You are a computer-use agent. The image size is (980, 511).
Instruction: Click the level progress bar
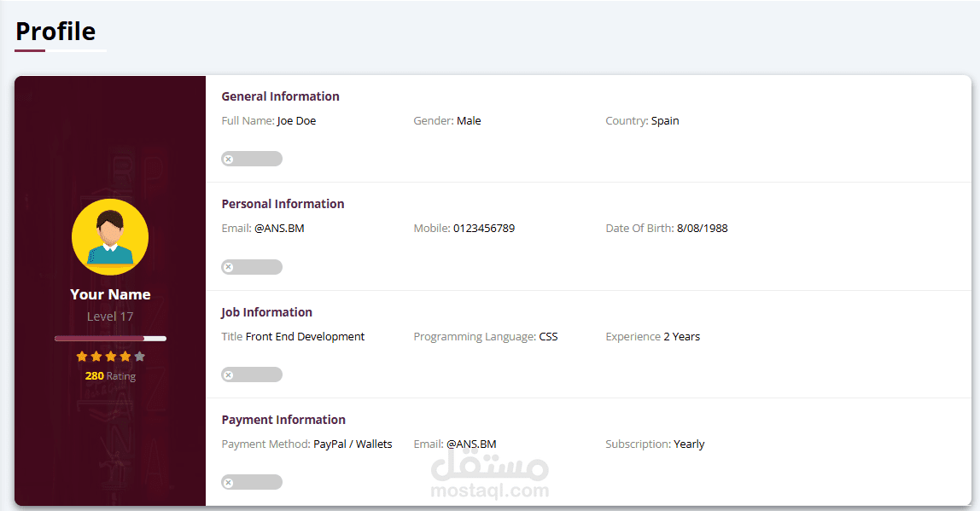click(111, 339)
